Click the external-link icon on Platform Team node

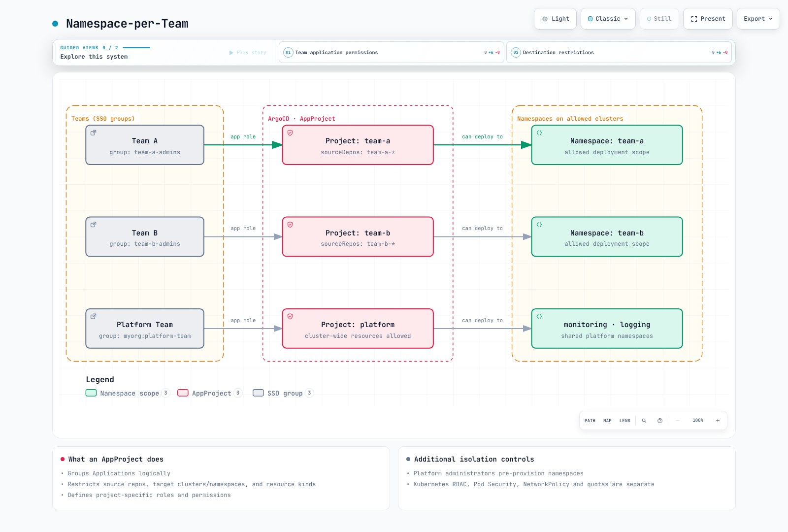tap(94, 316)
